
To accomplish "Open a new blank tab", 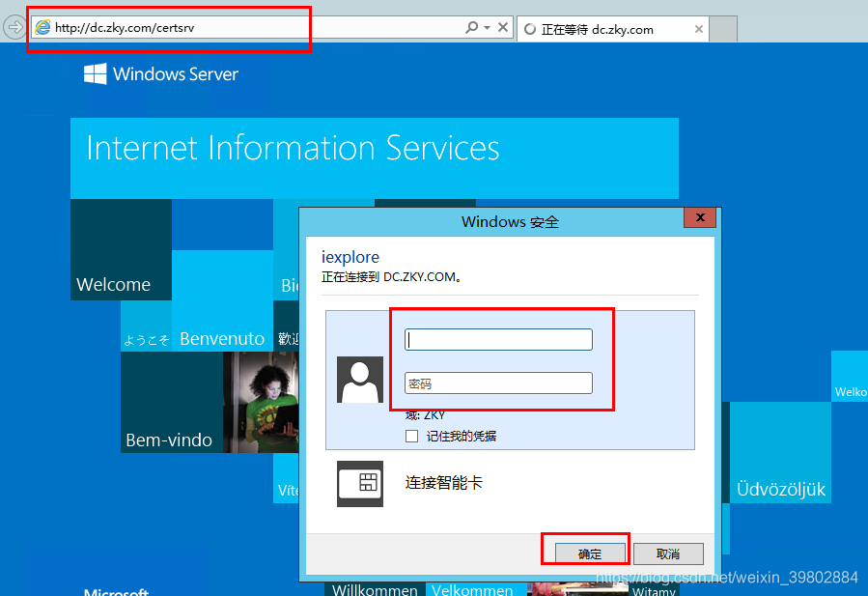I will 723,29.
